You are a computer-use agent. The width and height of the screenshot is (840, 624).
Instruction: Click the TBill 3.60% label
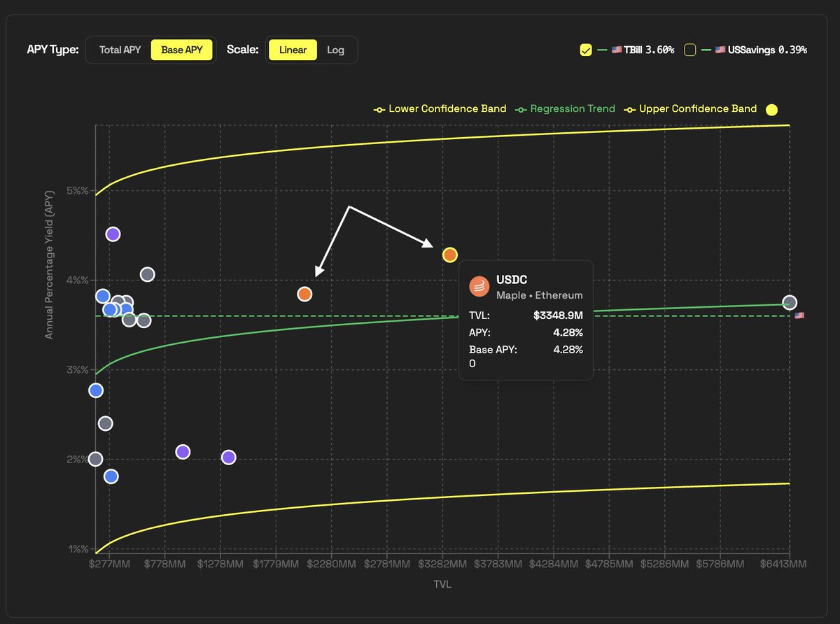point(643,50)
